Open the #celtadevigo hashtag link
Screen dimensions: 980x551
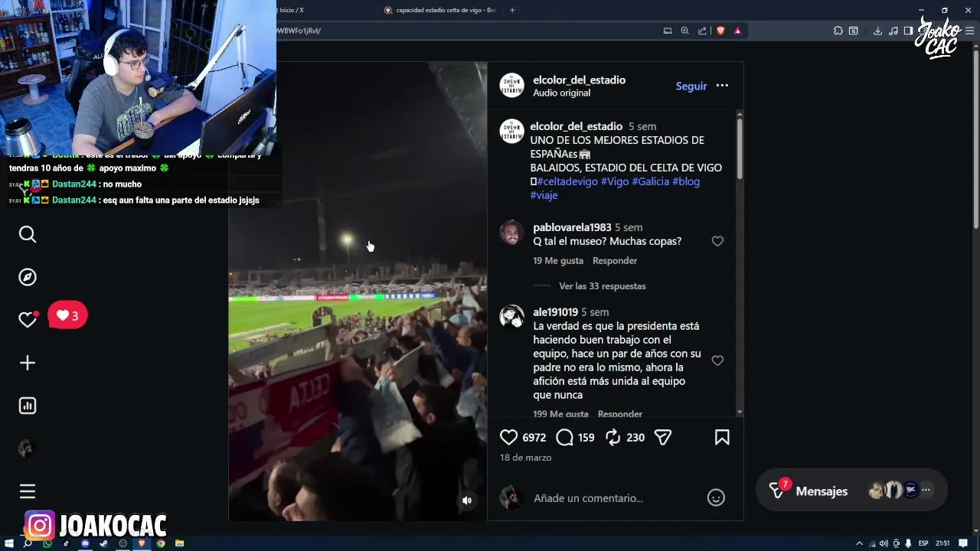pyautogui.click(x=567, y=181)
